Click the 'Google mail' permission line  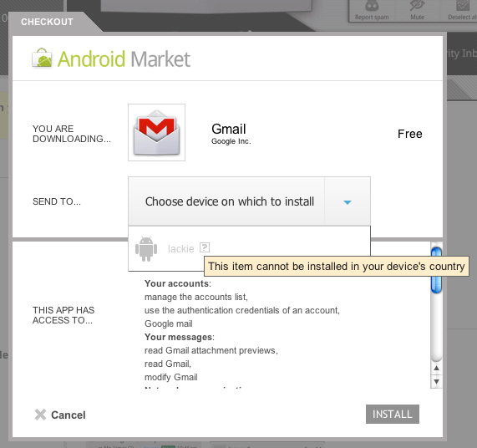click(169, 323)
